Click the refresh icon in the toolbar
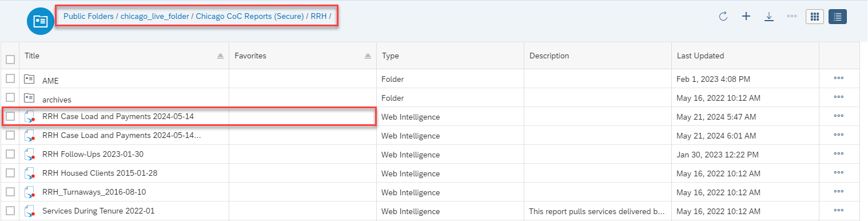The image size is (868, 221). (723, 17)
